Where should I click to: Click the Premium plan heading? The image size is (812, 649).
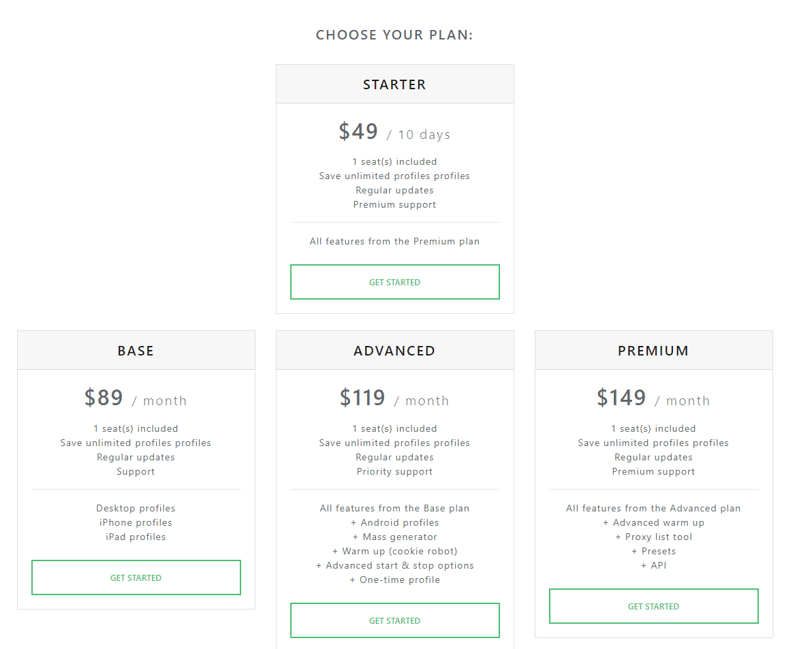pyautogui.click(x=653, y=351)
